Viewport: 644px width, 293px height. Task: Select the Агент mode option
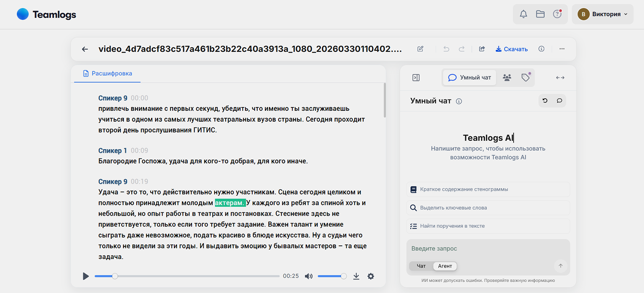[445, 266]
